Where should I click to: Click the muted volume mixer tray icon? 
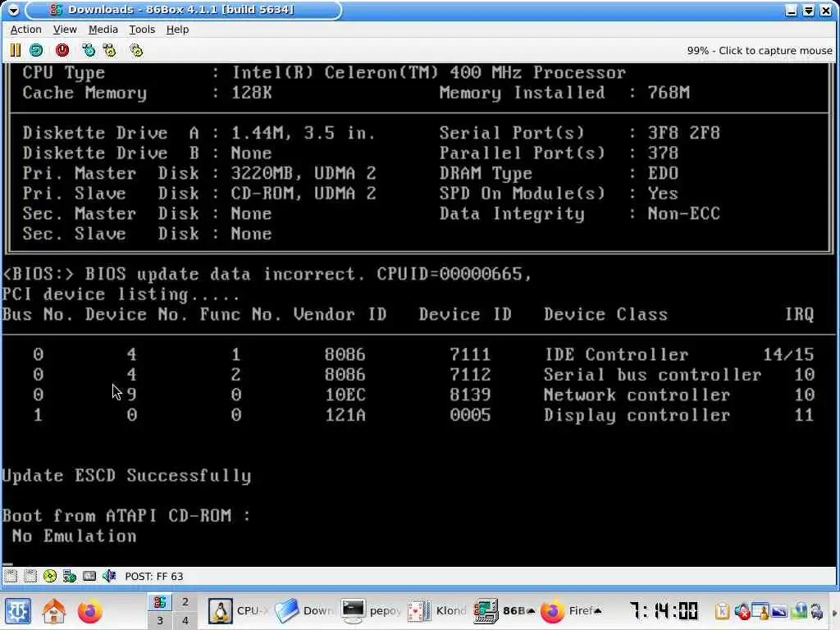tap(742, 611)
